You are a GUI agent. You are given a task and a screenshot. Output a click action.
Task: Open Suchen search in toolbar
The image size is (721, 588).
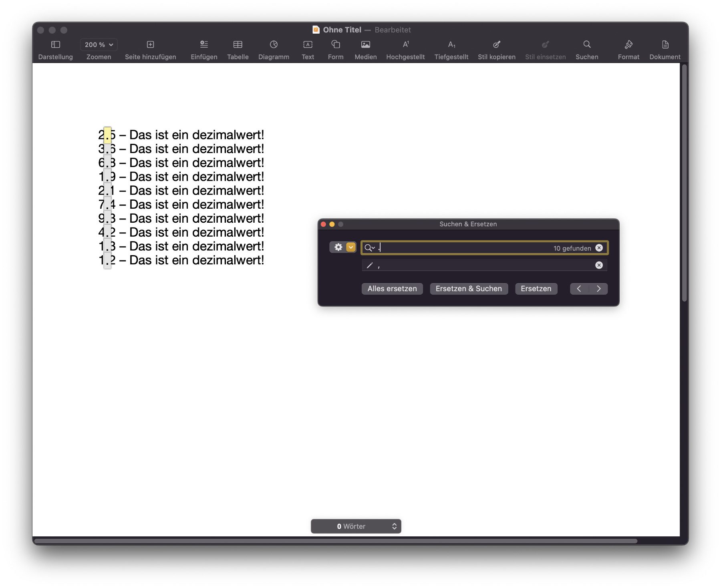pyautogui.click(x=587, y=50)
